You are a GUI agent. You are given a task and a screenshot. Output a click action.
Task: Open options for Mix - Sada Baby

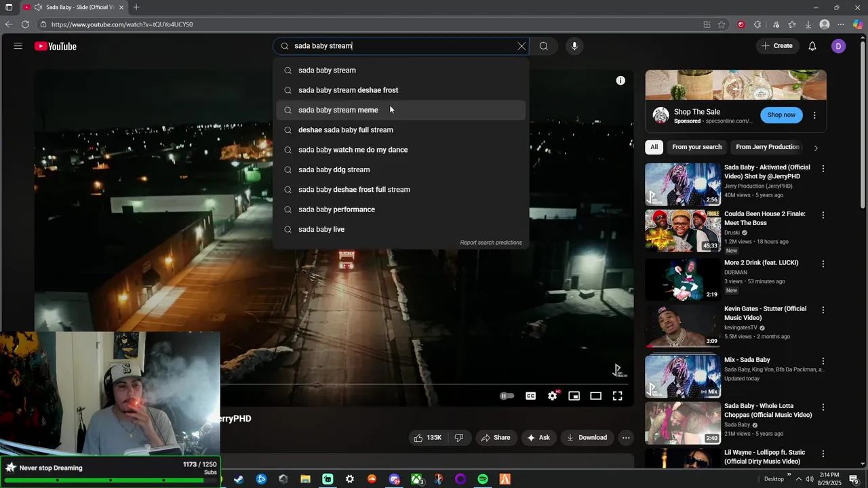pos(823,362)
